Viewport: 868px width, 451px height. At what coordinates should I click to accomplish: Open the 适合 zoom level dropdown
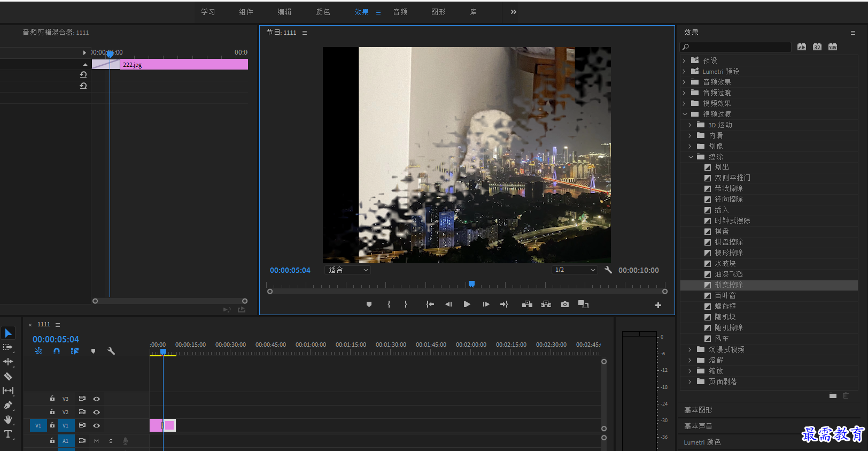click(x=348, y=270)
